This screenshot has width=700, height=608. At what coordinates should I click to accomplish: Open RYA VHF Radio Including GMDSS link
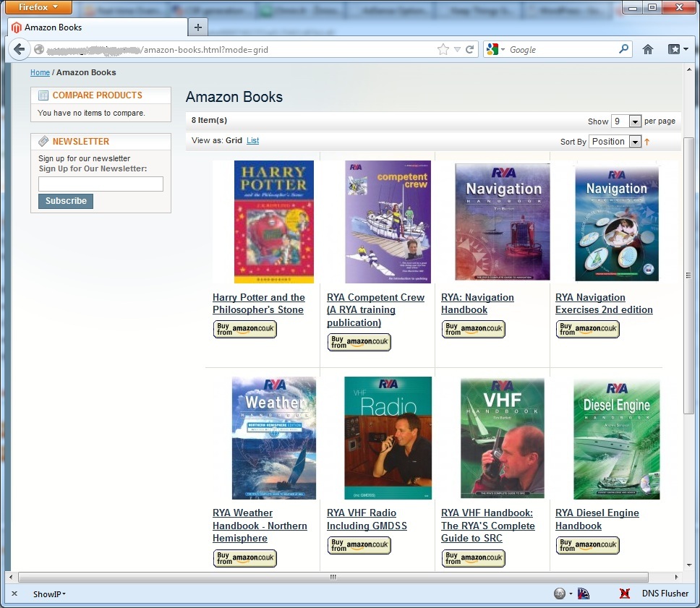[367, 519]
